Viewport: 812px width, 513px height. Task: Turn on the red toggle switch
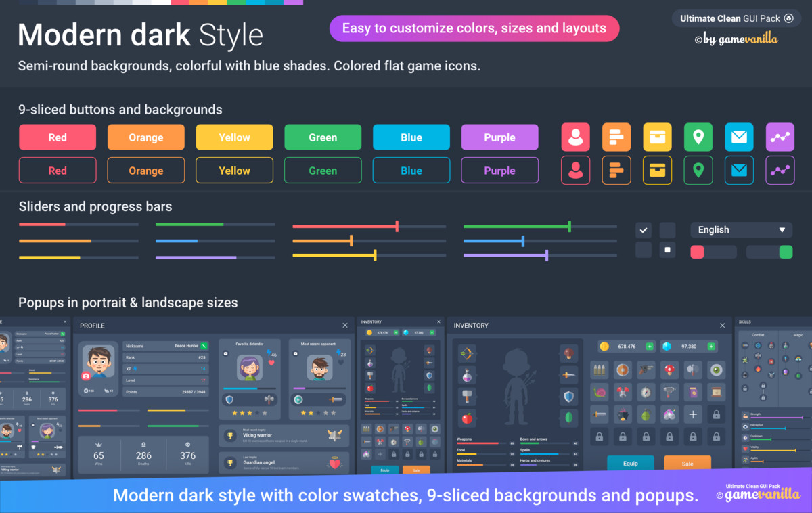pos(713,252)
